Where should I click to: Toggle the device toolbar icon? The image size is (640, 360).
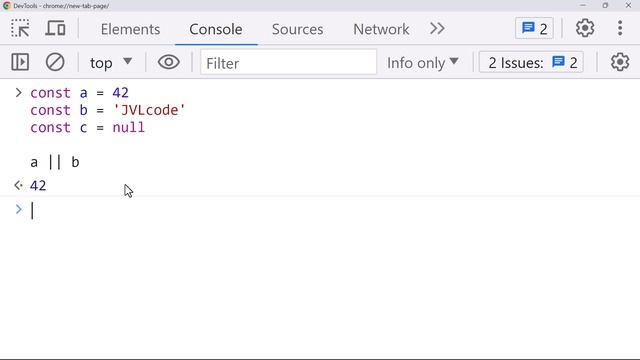[x=55, y=29]
